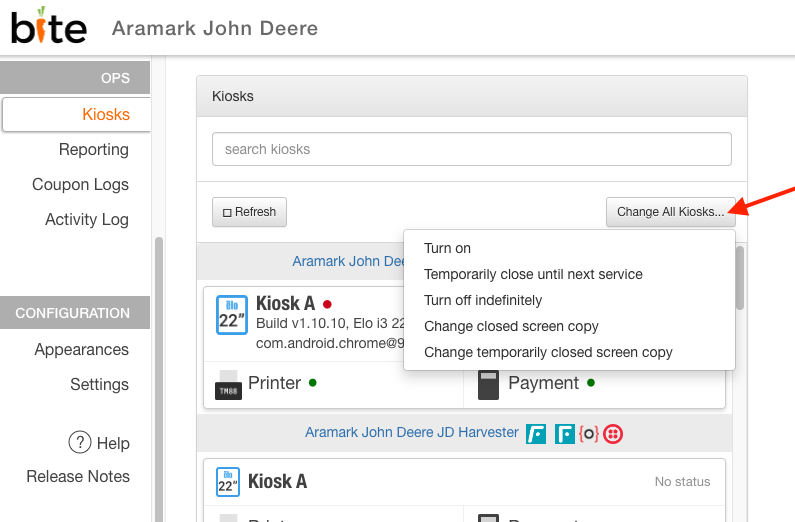Select Turn on from the menu
The image size is (795, 522).
pyautogui.click(x=447, y=248)
